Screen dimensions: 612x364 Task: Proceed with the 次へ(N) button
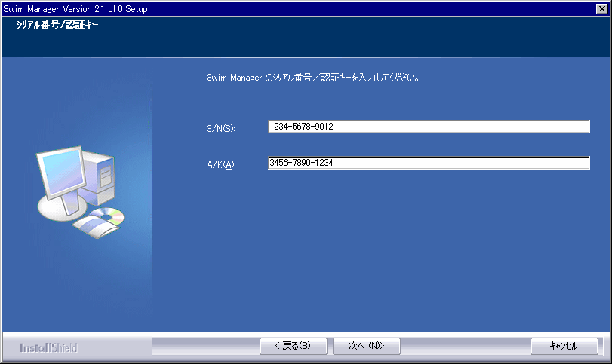pyautogui.click(x=366, y=346)
